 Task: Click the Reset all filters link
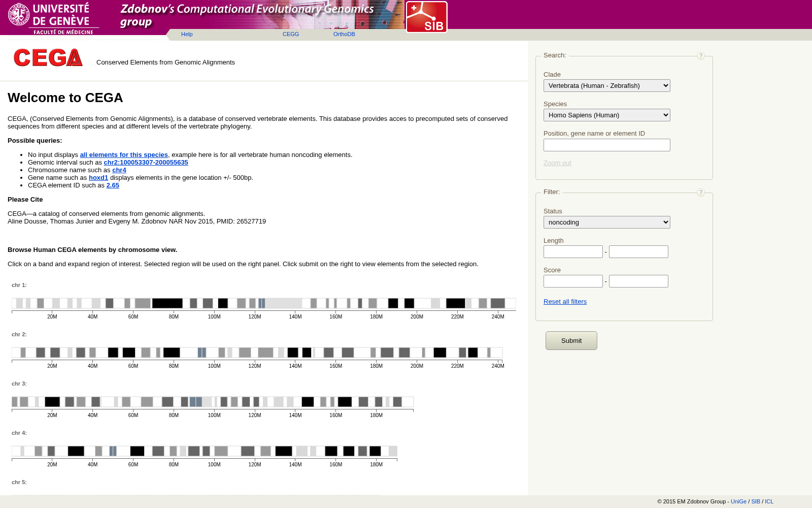(x=565, y=302)
